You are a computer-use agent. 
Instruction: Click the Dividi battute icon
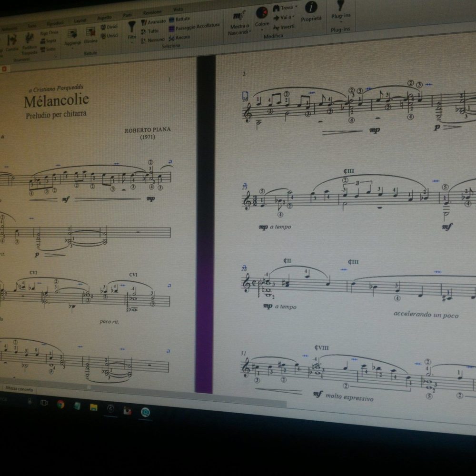[103, 27]
